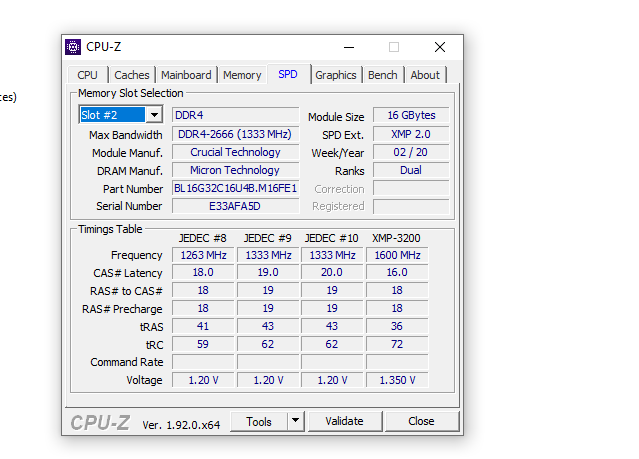639x459 pixels.
Task: Click the JEDEC #10 column header
Action: click(331, 238)
